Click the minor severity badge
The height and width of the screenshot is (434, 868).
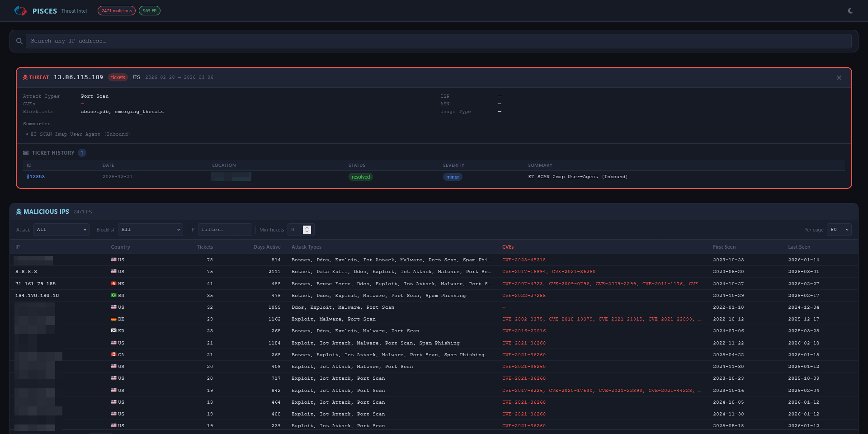453,177
